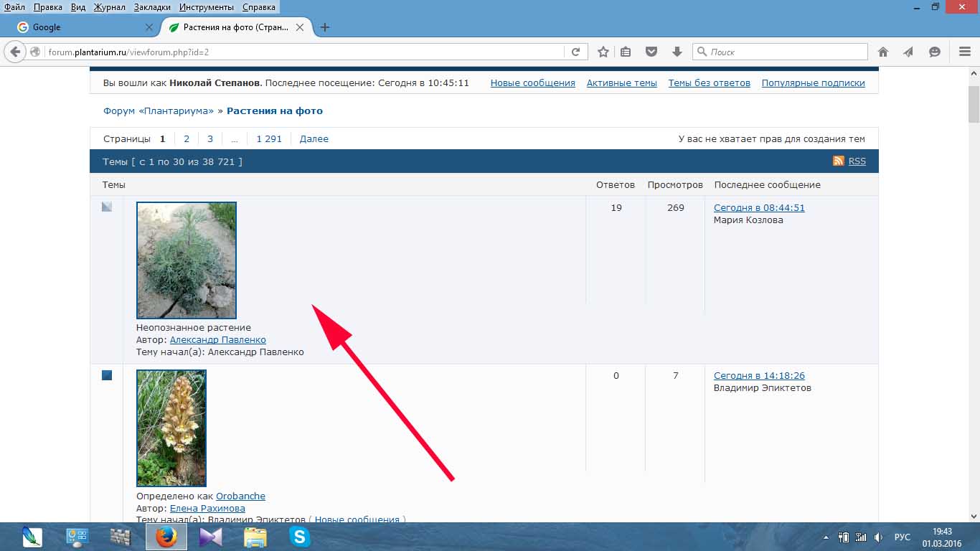Switch to the Google tab
The height and width of the screenshot is (551, 980).
tap(79, 27)
